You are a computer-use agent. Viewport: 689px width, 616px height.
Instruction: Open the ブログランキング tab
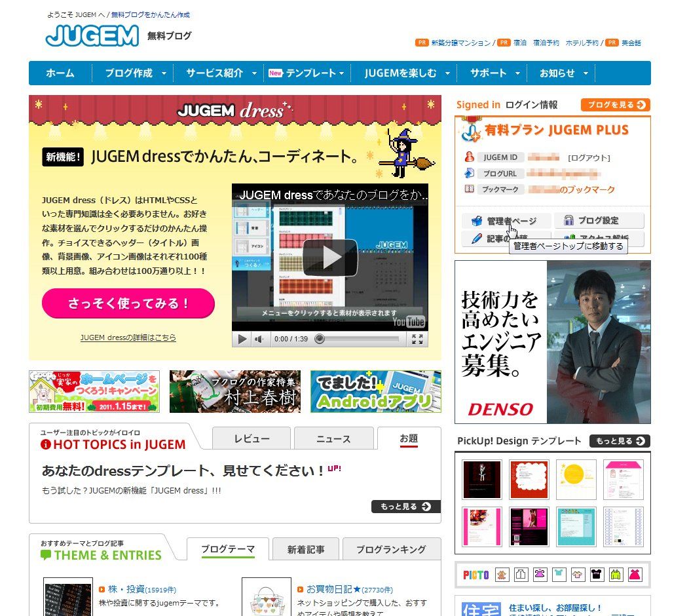coord(391,549)
